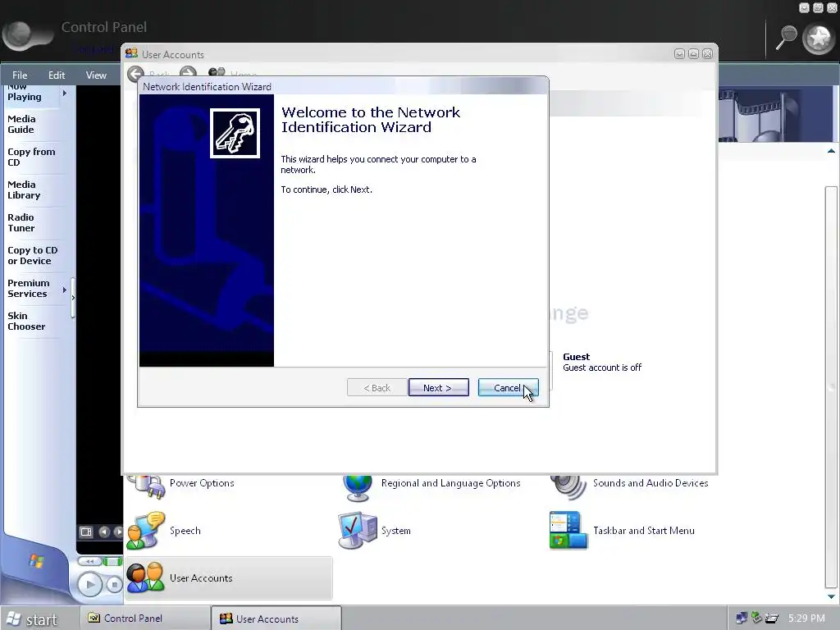Switch to User Accounts taskbar button
840x630 pixels.
[276, 619]
